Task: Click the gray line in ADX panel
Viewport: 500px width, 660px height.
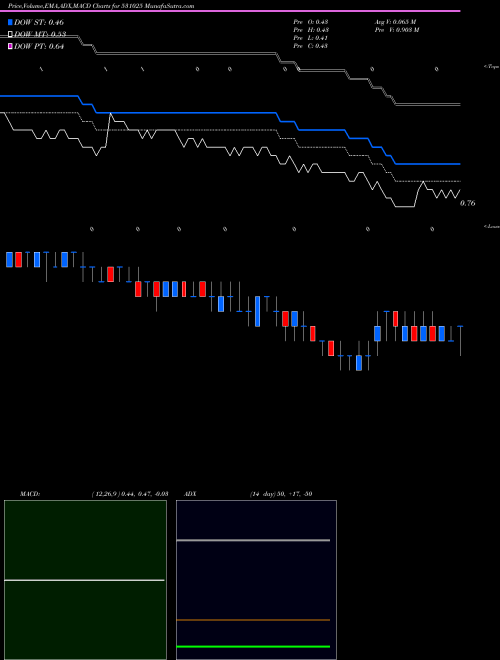Action: click(x=253, y=540)
